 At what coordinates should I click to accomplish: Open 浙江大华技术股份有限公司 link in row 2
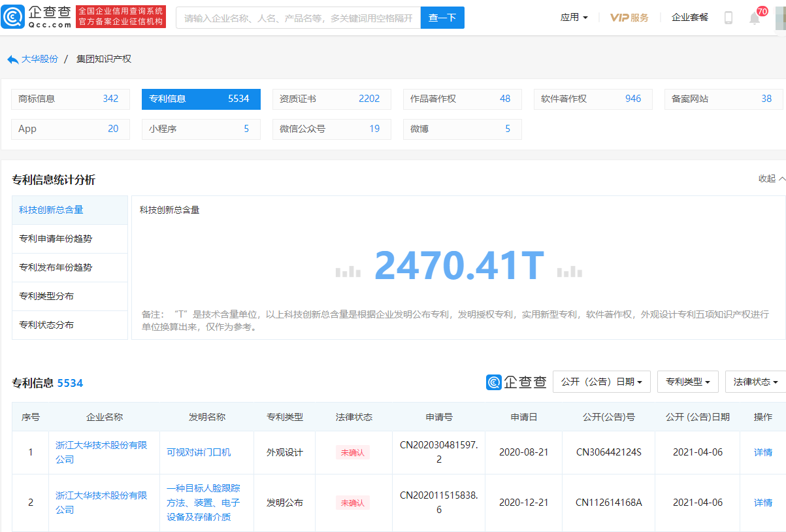(101, 503)
